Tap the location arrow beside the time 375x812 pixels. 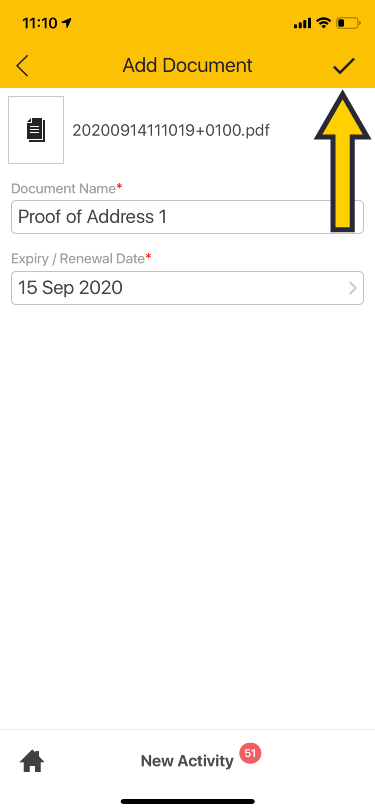66,23
